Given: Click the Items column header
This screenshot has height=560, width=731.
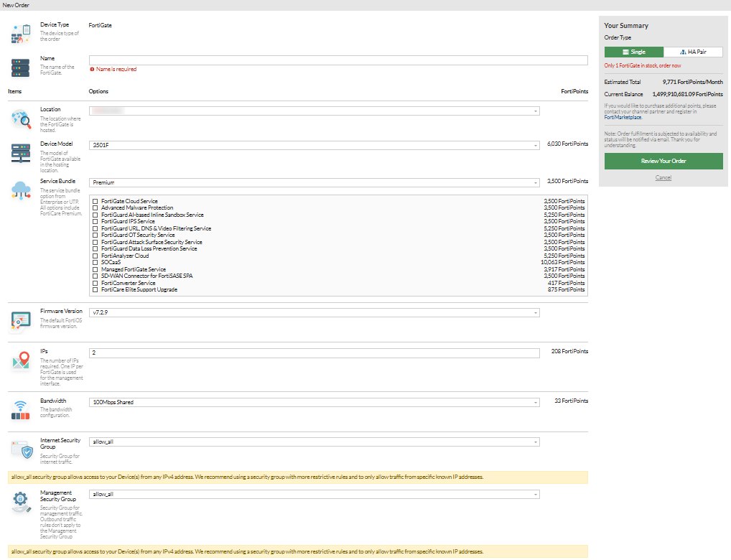Looking at the screenshot, I should [14, 91].
